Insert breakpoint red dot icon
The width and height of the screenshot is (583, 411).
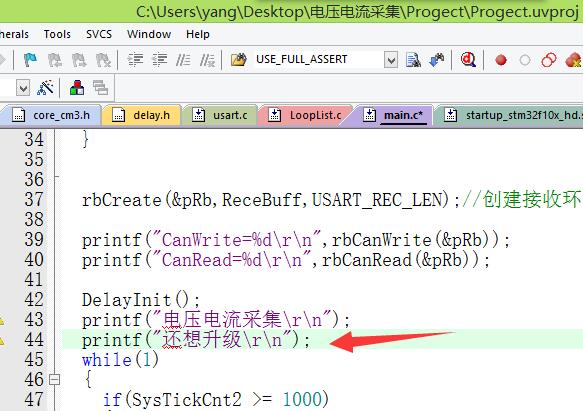pos(501,60)
